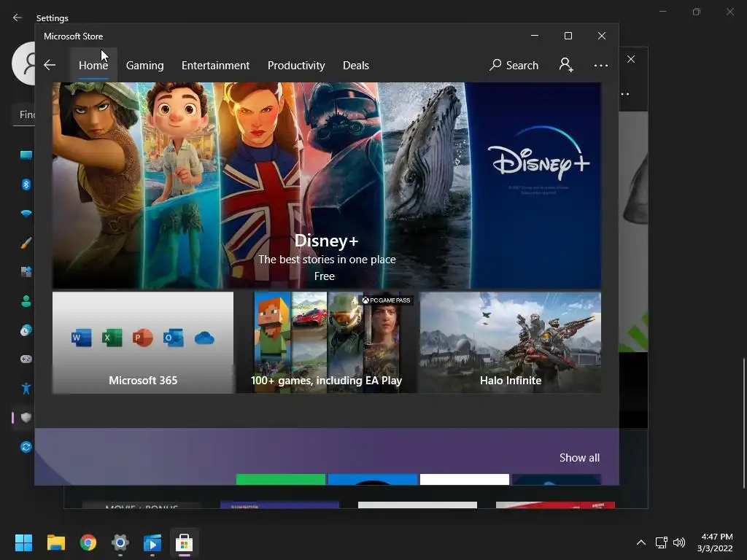Viewport: 747px width, 560px height.
Task: Click the volume speaker tray icon
Action: [679, 542]
